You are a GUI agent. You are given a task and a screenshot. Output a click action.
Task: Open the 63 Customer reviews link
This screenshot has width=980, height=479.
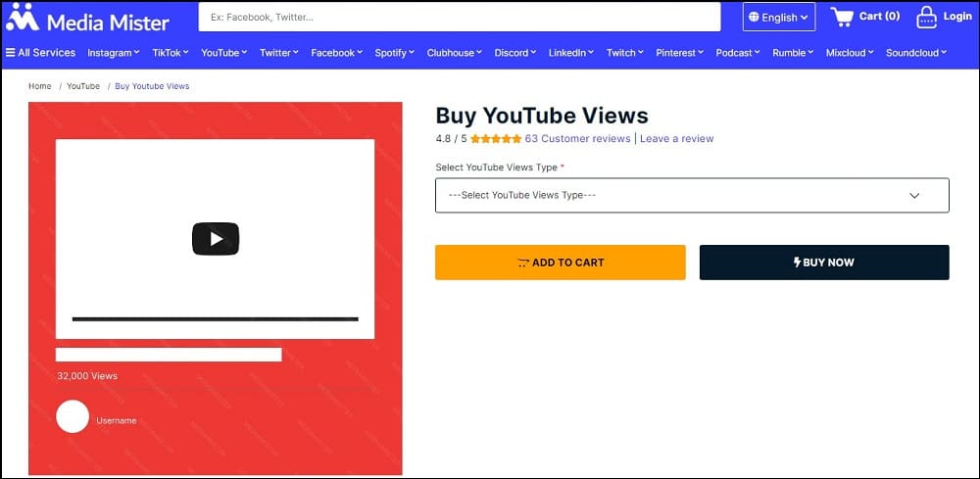(x=577, y=139)
